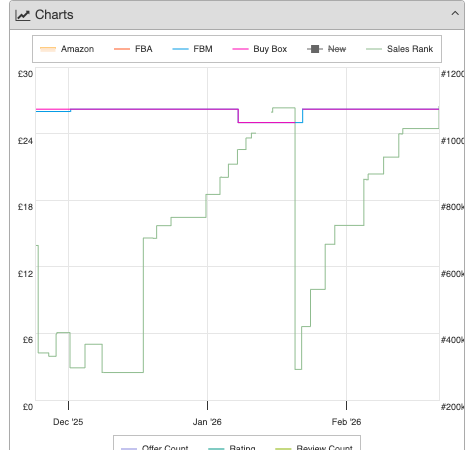Click the Dec '25 axis label
Image resolution: width=474 pixels, height=450 pixels.
point(68,422)
